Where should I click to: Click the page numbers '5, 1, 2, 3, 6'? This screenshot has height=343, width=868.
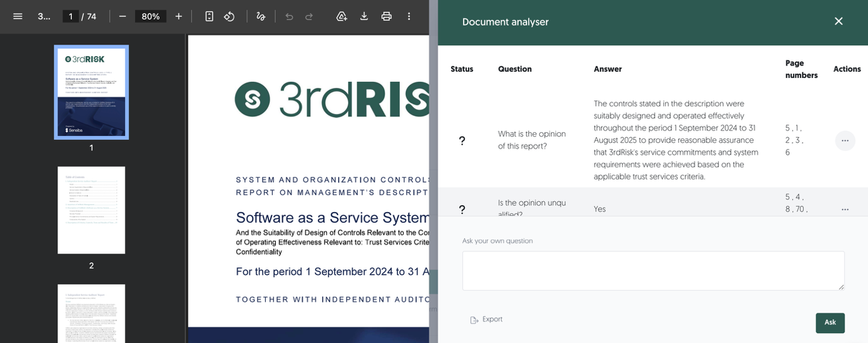(x=794, y=140)
